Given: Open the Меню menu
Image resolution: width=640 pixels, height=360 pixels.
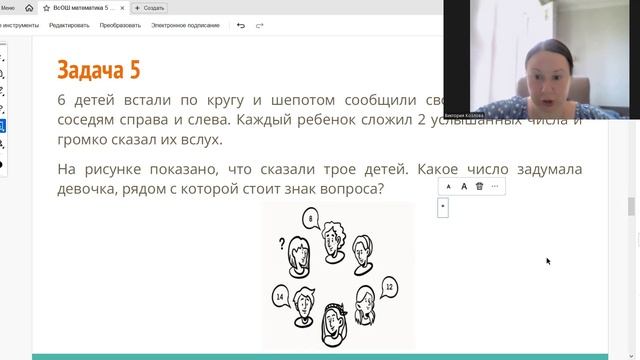Looking at the screenshot, I should point(7,8).
